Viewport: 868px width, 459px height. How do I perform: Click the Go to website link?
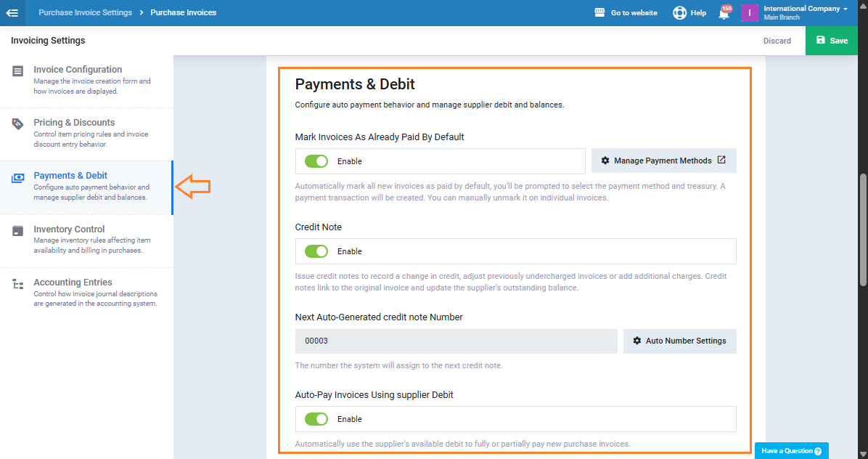point(634,13)
